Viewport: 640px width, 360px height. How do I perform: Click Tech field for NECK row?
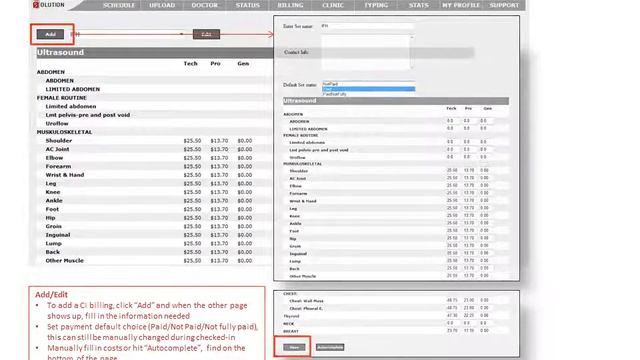pos(452,323)
